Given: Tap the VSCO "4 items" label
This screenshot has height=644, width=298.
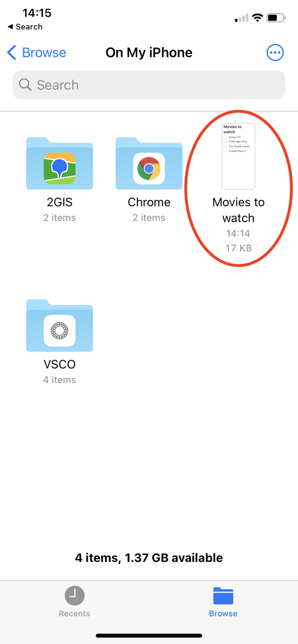Looking at the screenshot, I should tap(60, 380).
